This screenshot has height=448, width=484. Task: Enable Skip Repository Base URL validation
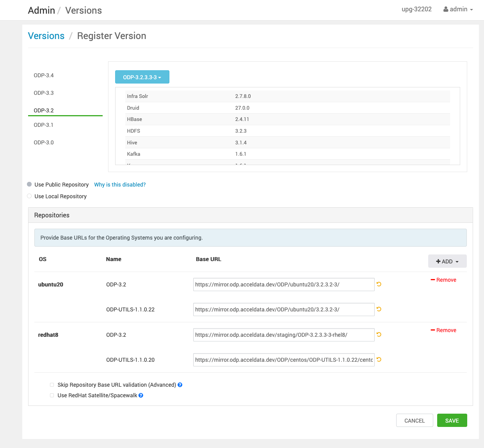click(52, 385)
